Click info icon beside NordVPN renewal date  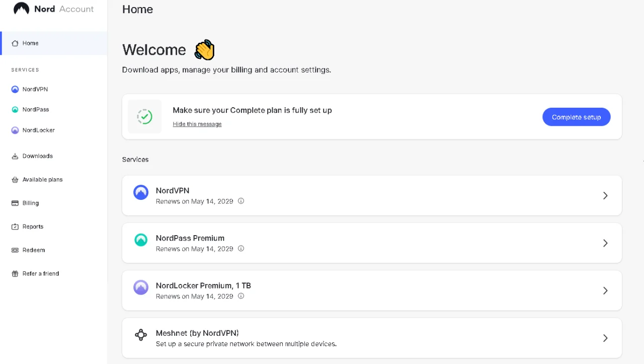[241, 201]
